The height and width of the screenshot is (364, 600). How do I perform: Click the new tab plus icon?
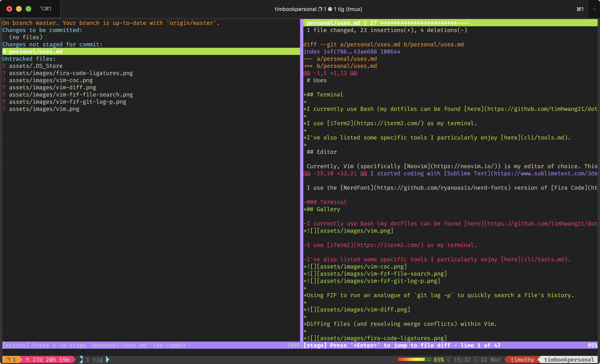point(594,9)
